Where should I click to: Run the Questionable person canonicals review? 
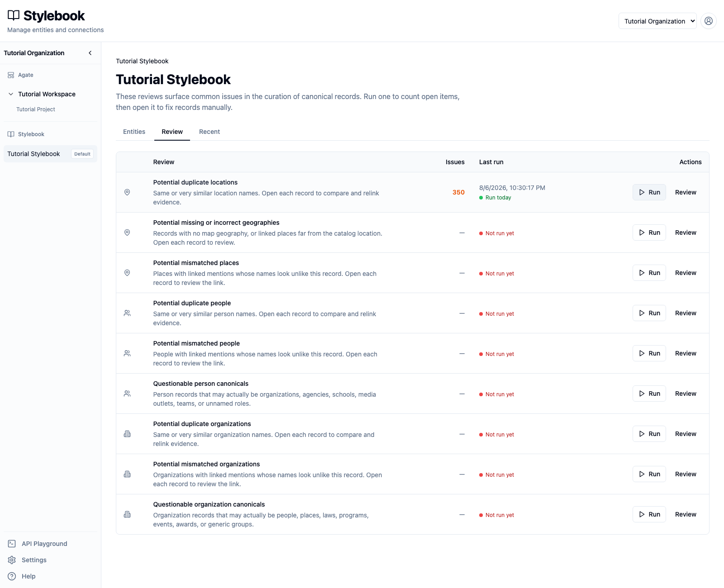point(649,394)
